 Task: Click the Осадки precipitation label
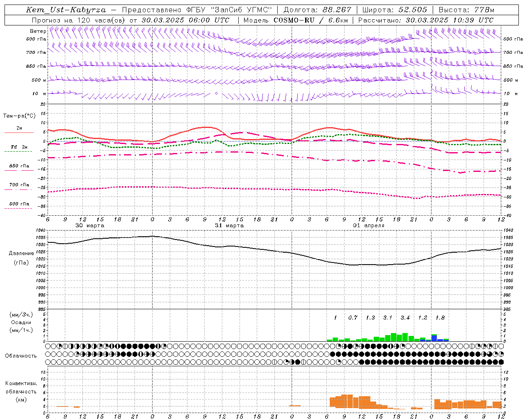tap(21, 322)
